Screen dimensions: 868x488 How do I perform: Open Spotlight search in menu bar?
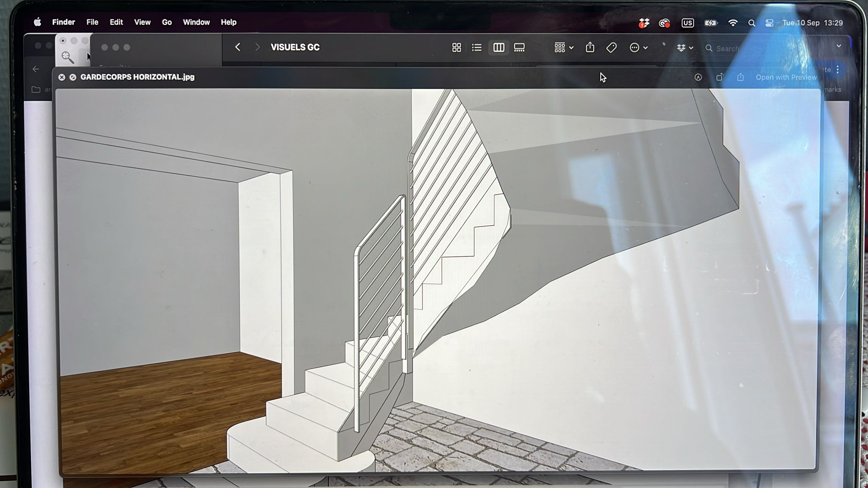751,23
